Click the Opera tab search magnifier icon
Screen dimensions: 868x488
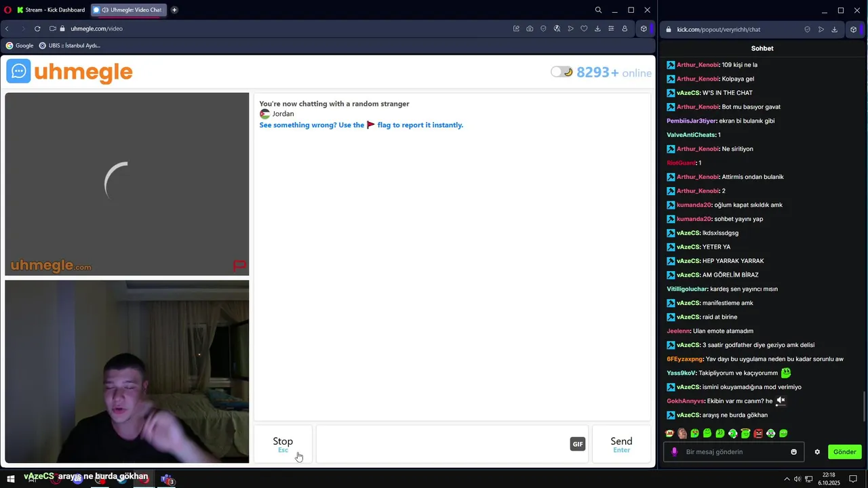click(x=598, y=10)
